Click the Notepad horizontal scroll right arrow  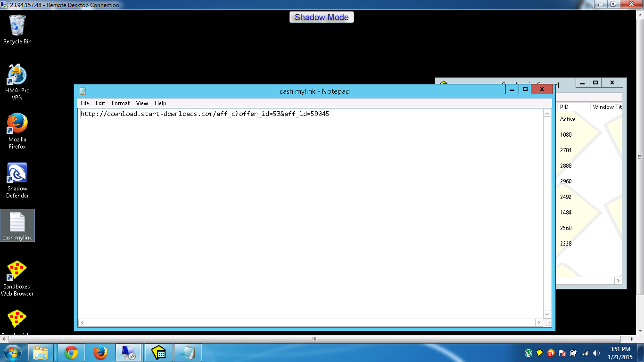tap(539, 323)
